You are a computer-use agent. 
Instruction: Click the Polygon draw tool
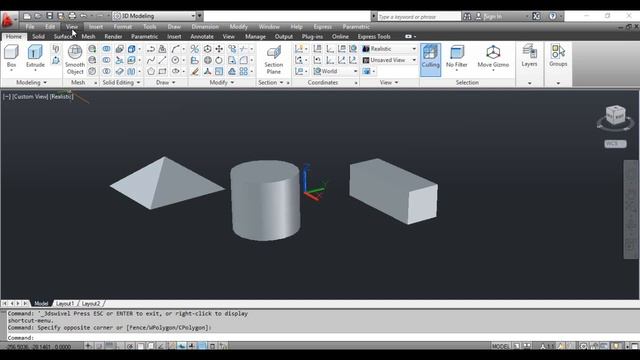[151, 71]
